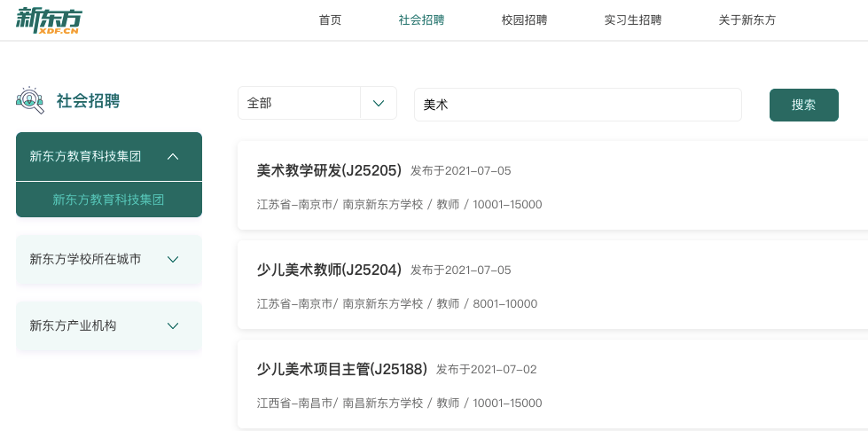Select the 社会招聘 navigation tab
This screenshot has width=868, height=431.
click(x=421, y=20)
